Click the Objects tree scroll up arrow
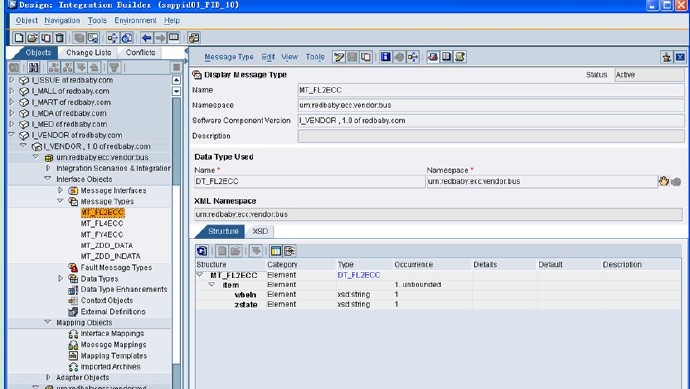This screenshot has height=389, width=690. pos(176,80)
